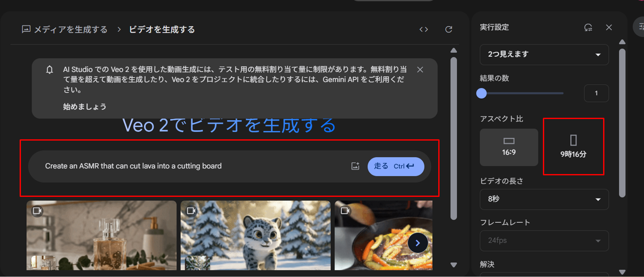The height and width of the screenshot is (277, 644).
Task: Click settings panel scrollbar down arrow
Action: click(622, 272)
